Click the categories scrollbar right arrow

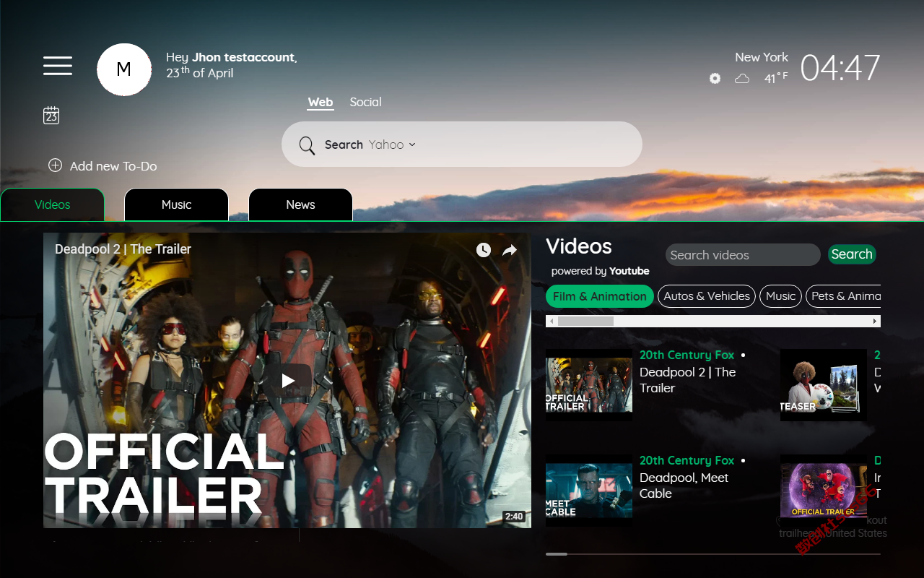click(x=875, y=321)
